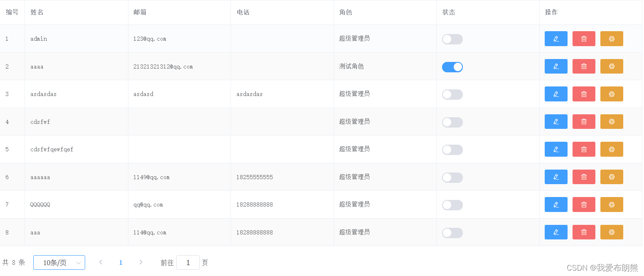This screenshot has height=276, width=644.
Task: Open the orange settings icon for admin
Action: pos(612,39)
